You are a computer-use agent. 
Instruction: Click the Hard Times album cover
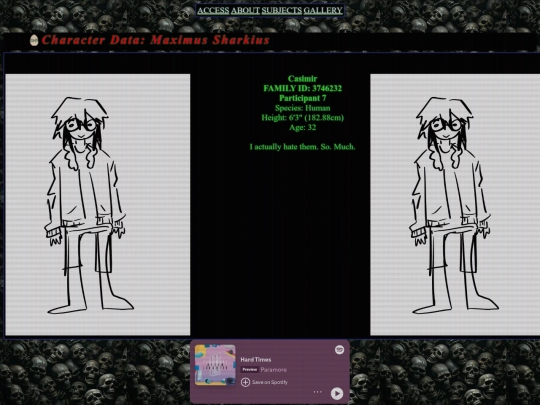pyautogui.click(x=215, y=365)
